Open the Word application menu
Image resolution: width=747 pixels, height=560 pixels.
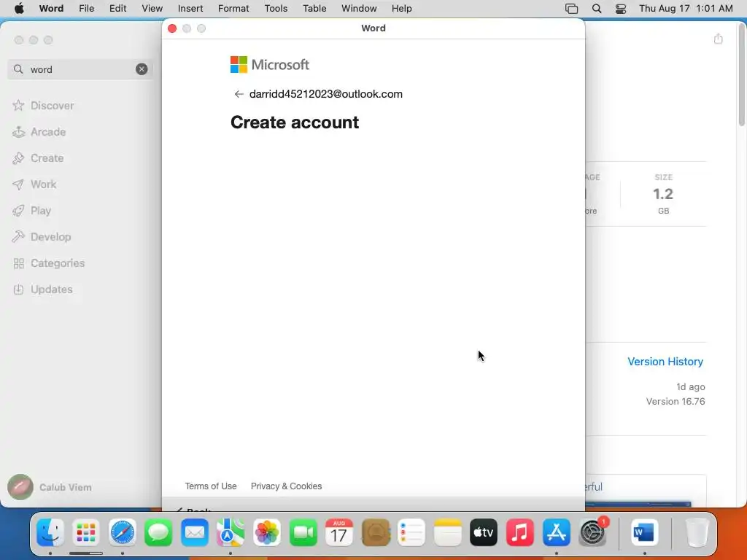pos(52,9)
